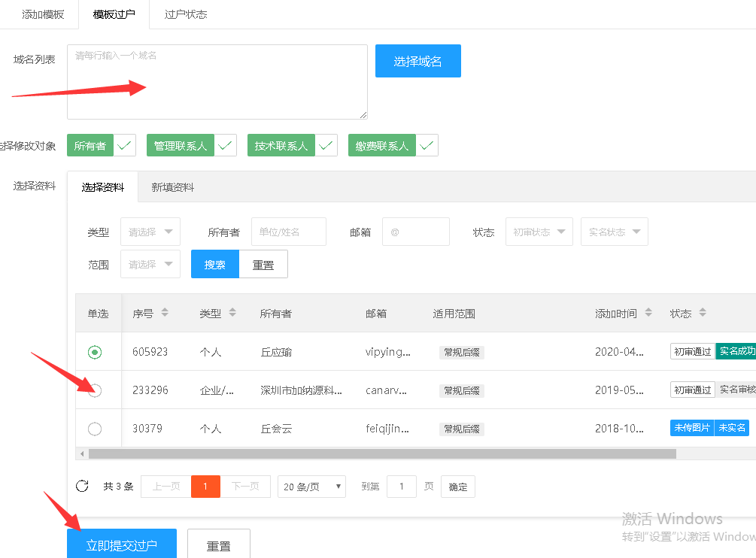The image size is (756, 558).
Task: Select the radio button for row 233296
Action: [x=95, y=390]
